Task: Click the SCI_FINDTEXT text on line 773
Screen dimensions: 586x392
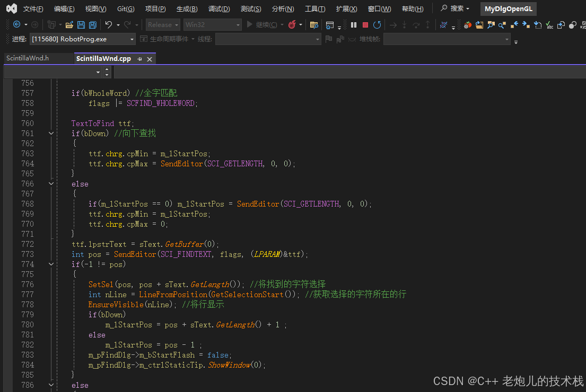Action: coord(186,254)
